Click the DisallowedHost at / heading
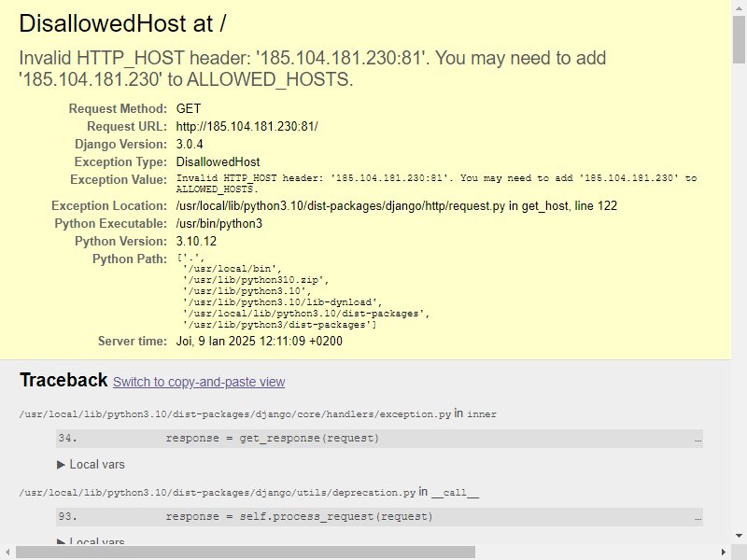This screenshot has height=560, width=747. (x=122, y=23)
